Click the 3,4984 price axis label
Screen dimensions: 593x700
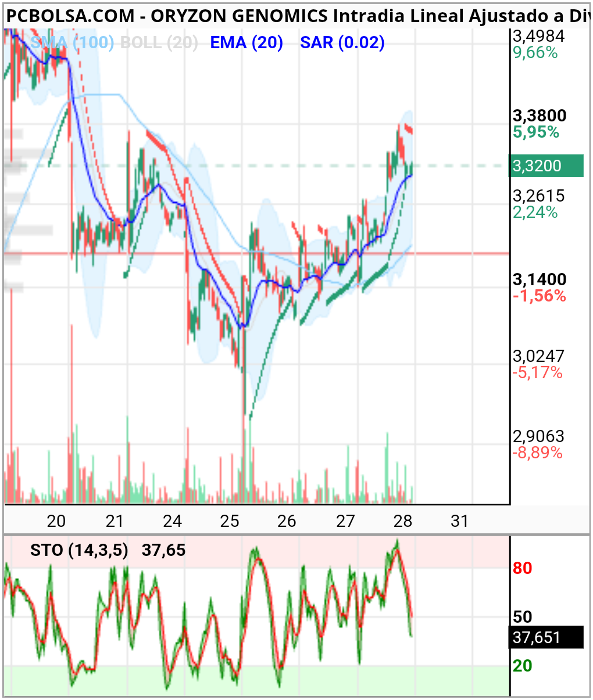click(538, 37)
